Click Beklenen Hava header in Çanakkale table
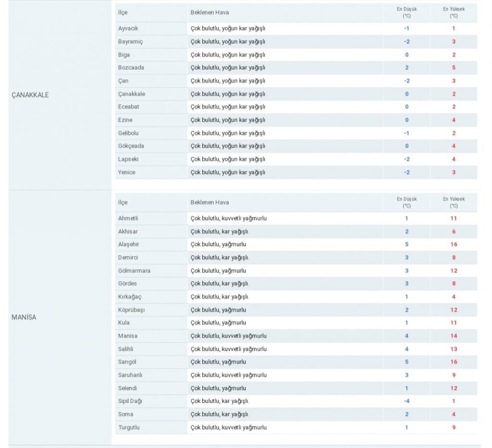492x448 pixels. click(x=209, y=12)
